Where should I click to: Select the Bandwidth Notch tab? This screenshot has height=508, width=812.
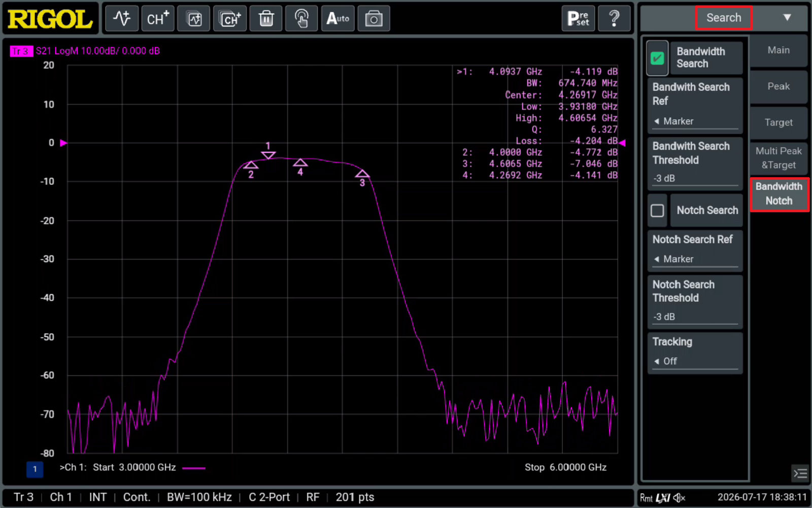point(779,194)
